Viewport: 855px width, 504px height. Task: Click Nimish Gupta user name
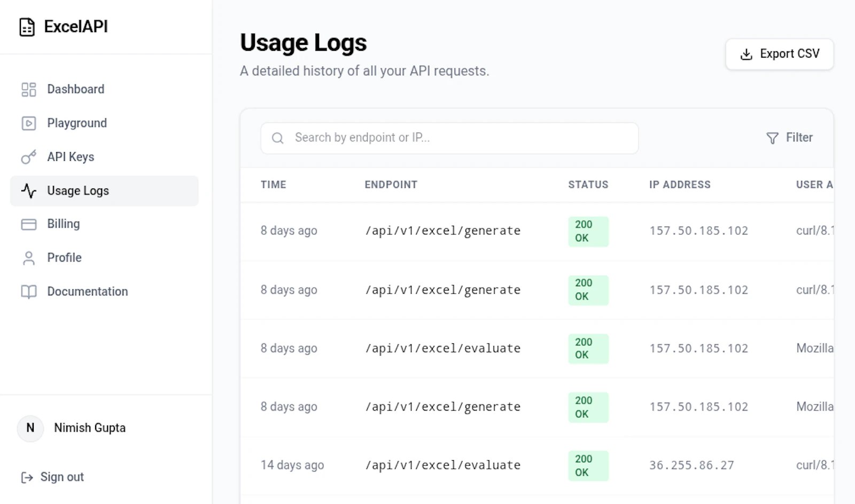90,428
